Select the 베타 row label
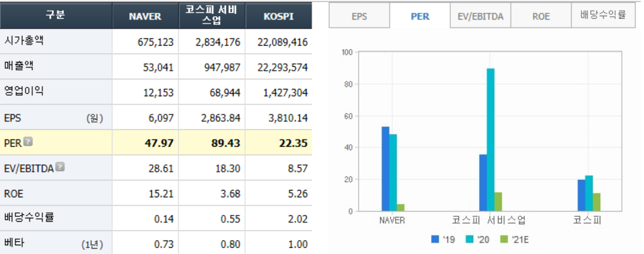This screenshot has width=644, height=254. pos(14,243)
